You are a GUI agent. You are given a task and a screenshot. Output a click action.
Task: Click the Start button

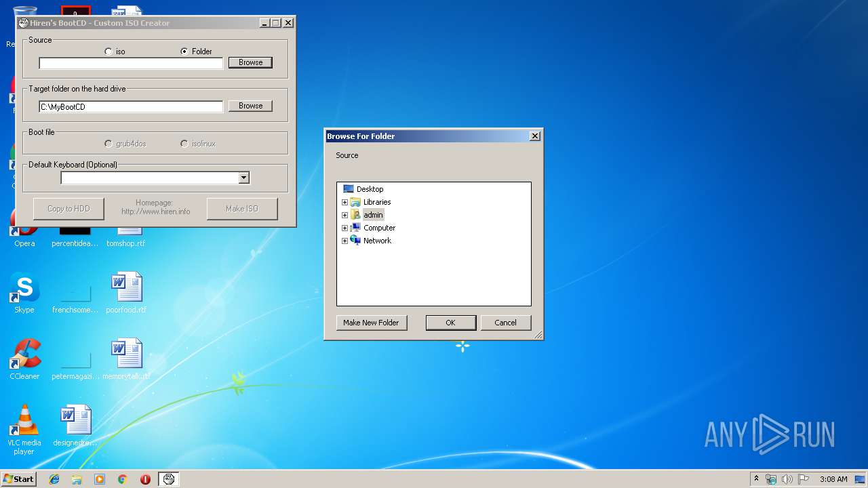click(19, 479)
